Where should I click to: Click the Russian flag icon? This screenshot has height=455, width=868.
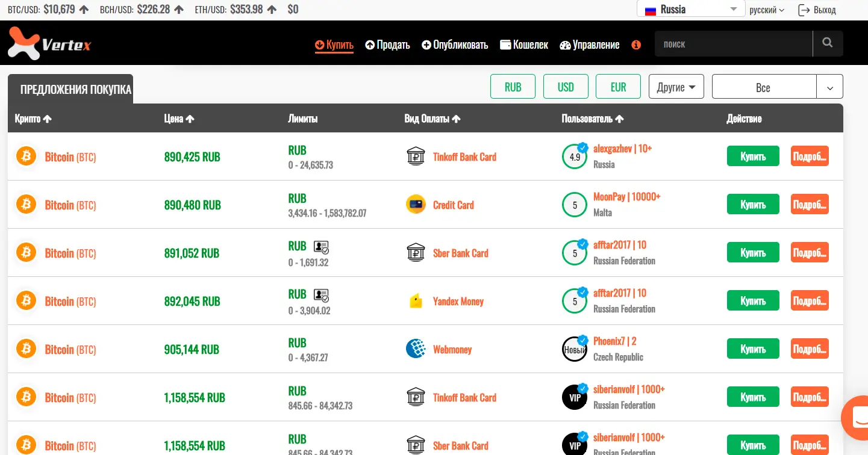(651, 10)
